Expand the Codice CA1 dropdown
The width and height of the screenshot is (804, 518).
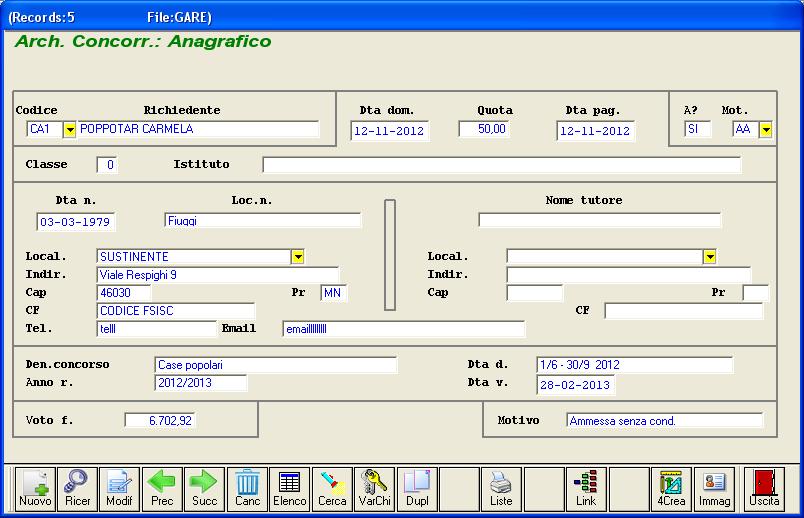coord(70,130)
